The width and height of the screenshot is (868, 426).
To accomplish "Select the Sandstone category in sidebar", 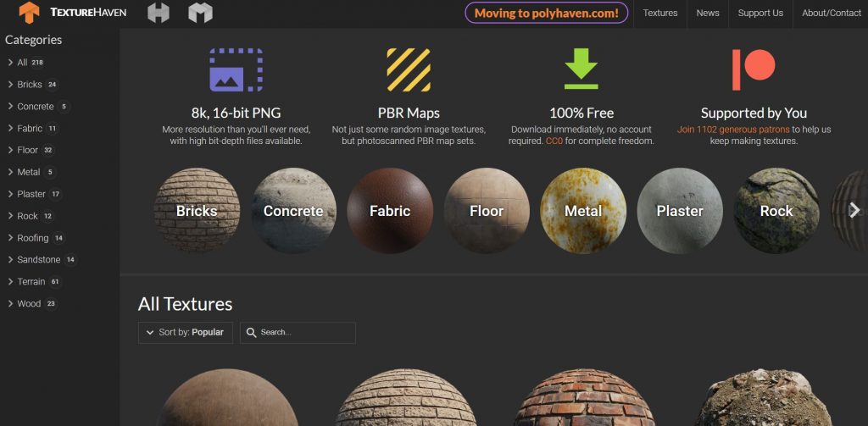I will coord(42,259).
